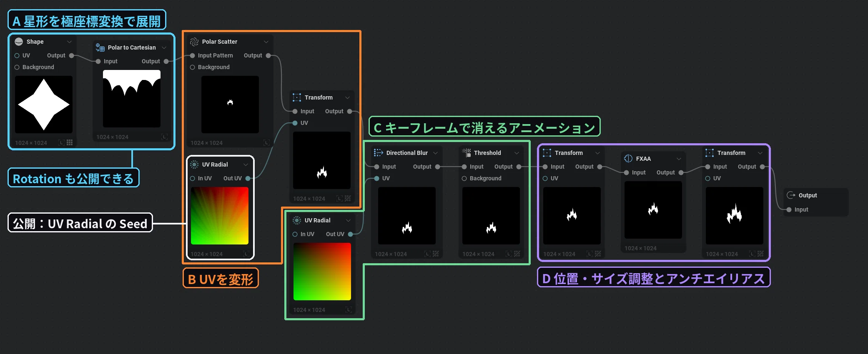Screen dimensions: 868x354
Task: Expand the Threshold node chevron
Action: pyautogui.click(x=517, y=153)
